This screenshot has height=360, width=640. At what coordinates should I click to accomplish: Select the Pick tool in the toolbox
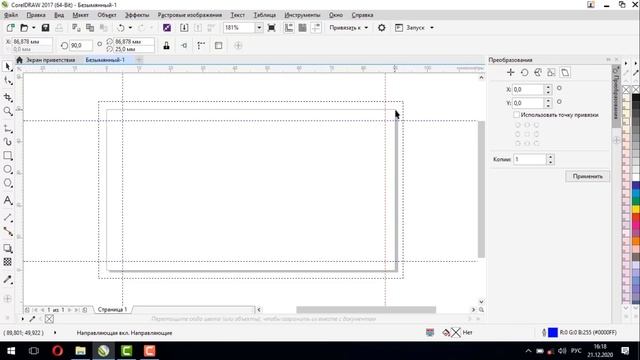click(x=8, y=67)
